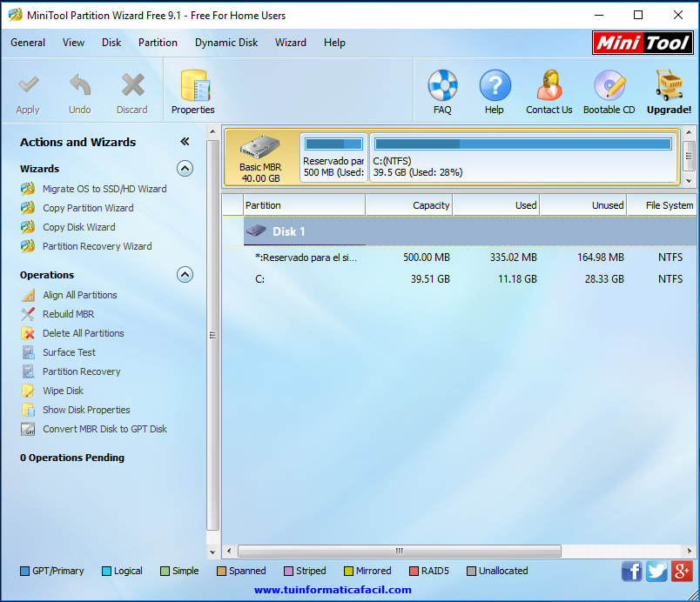Click the right arrow of horizontal scrollbar
Viewport: 700px width, 602px height.
pos(690,552)
